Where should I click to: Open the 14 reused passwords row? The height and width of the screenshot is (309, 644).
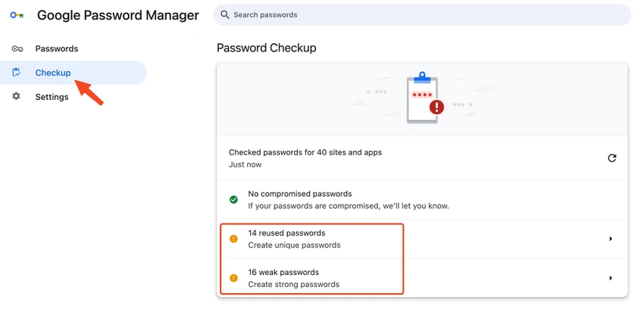click(422, 239)
